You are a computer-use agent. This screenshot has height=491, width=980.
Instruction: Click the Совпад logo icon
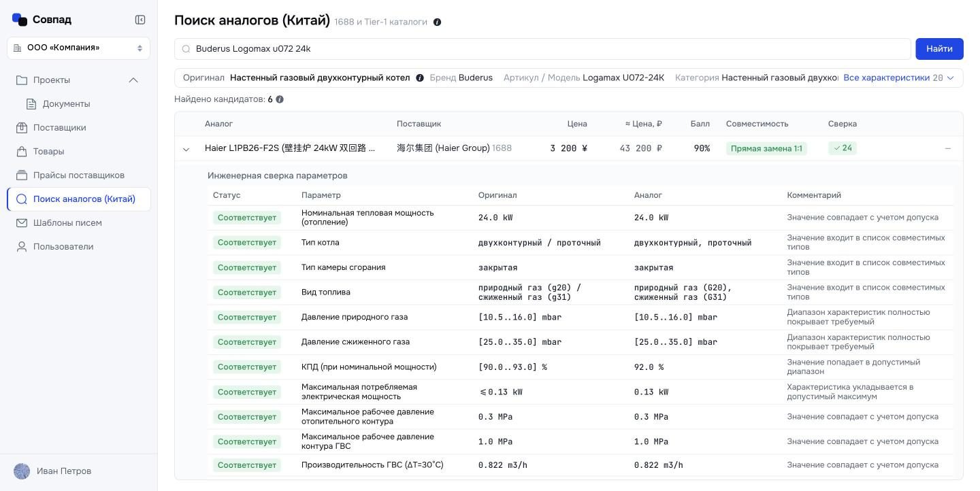pyautogui.click(x=20, y=20)
